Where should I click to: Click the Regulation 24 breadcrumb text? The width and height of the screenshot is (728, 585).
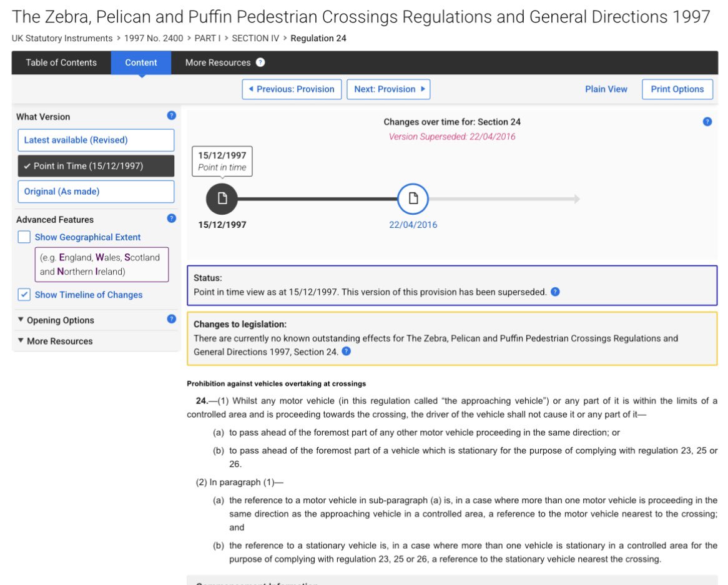click(x=318, y=38)
